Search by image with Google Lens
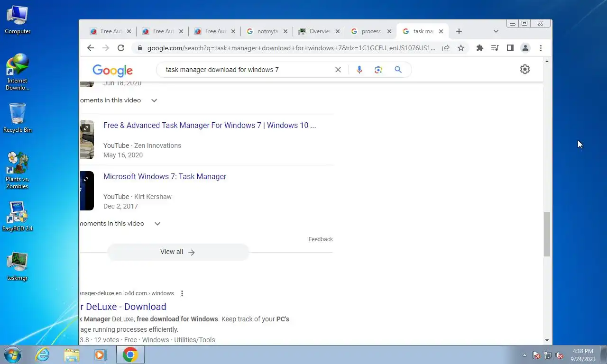The height and width of the screenshot is (364, 607). [378, 70]
